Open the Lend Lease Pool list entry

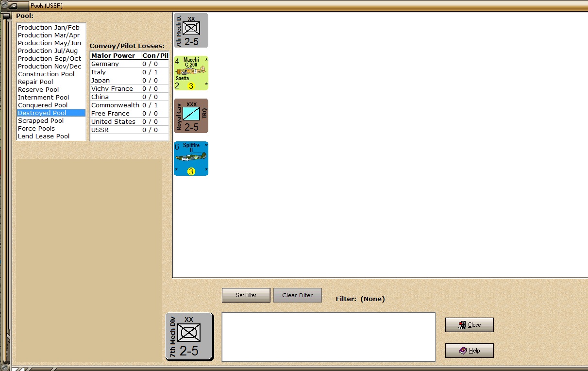[51, 136]
